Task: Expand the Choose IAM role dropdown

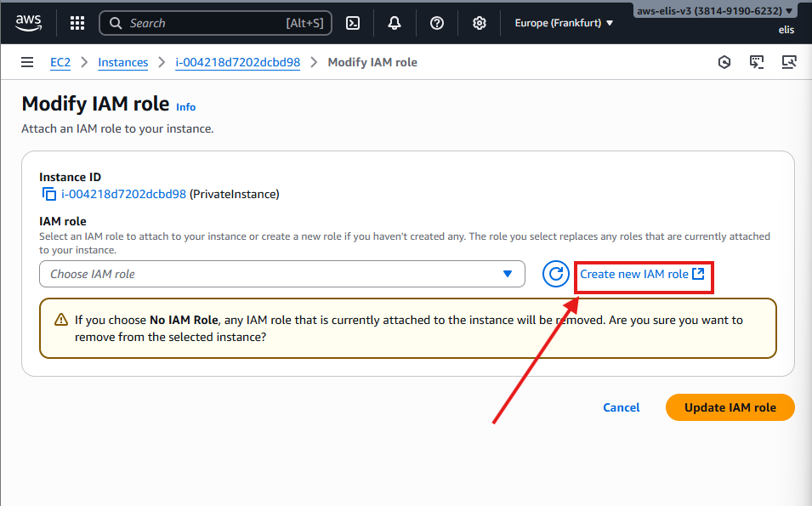Action: pyautogui.click(x=281, y=274)
